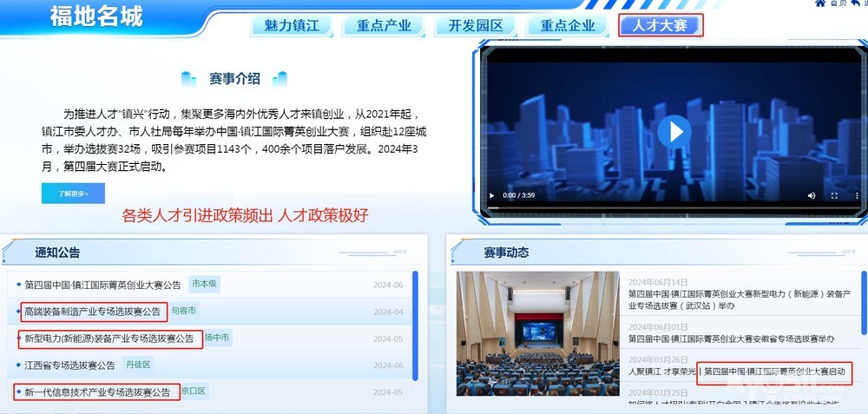Select the 重点企业 tab
868x414 pixels.
[568, 25]
